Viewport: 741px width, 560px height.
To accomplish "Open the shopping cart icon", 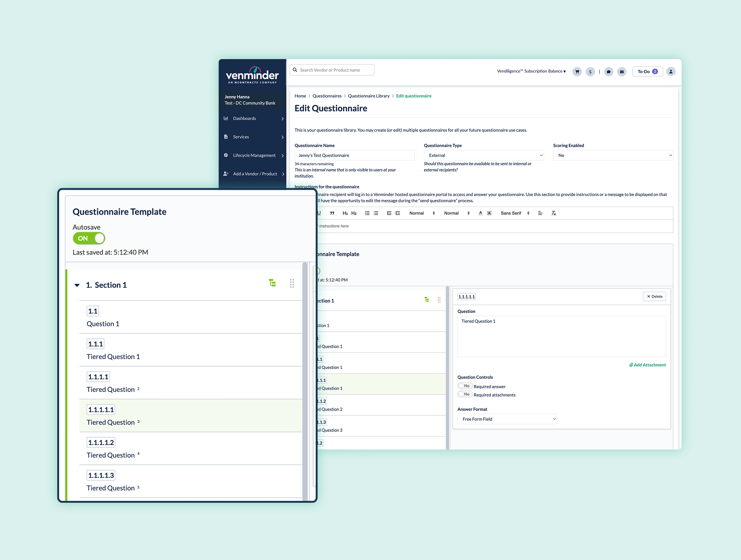I will click(577, 72).
